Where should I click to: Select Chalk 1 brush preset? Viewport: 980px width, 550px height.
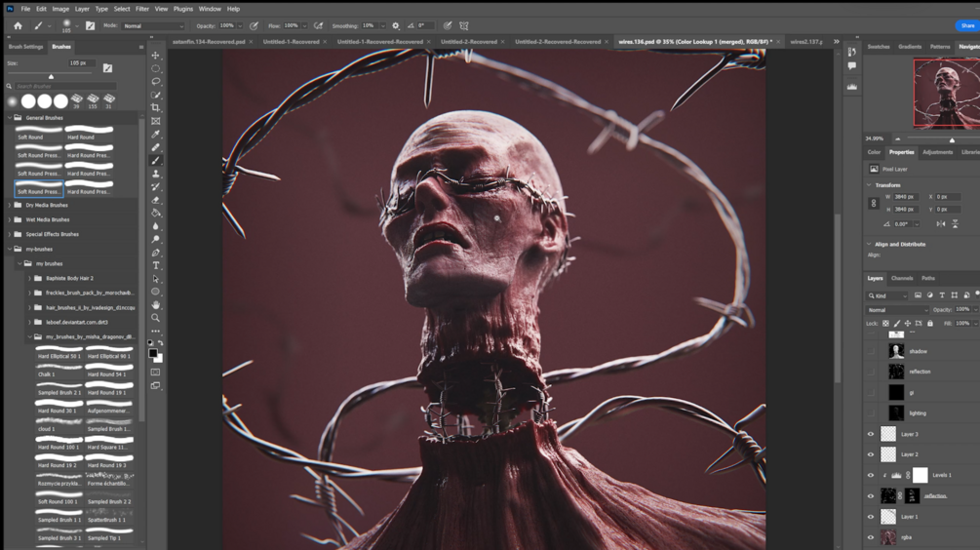(59, 371)
